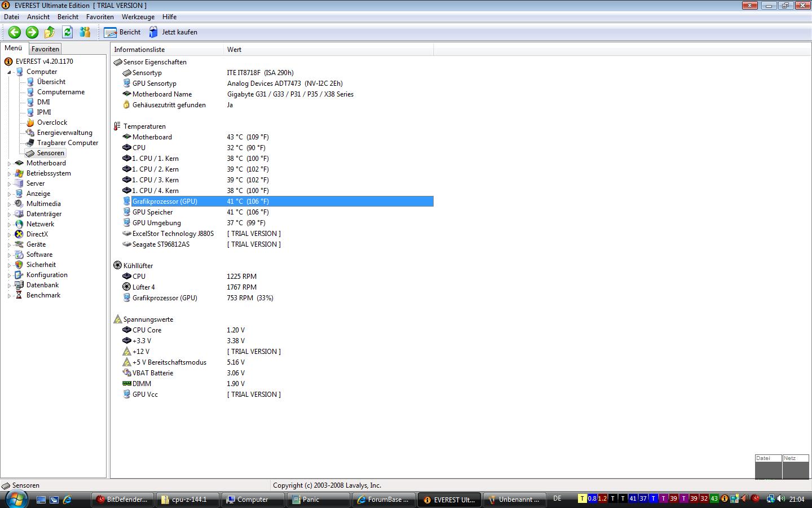Image resolution: width=812 pixels, height=508 pixels.
Task: Collapse the Computer tree node
Action: 9,72
